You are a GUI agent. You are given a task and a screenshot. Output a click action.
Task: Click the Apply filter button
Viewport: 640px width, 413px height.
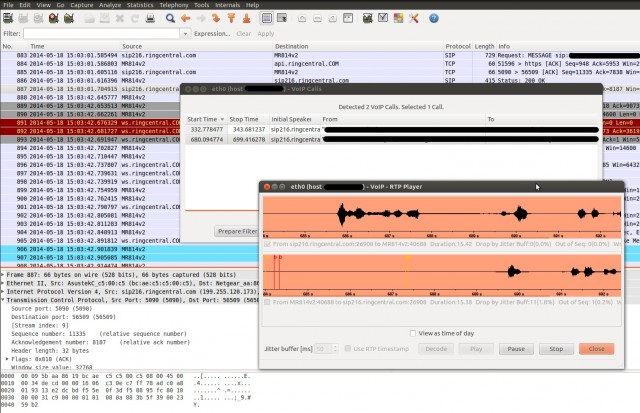click(266, 34)
